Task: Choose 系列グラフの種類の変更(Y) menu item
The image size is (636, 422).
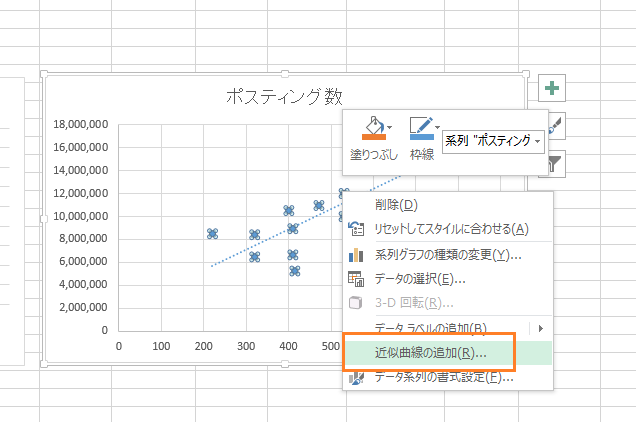Action: 448,255
